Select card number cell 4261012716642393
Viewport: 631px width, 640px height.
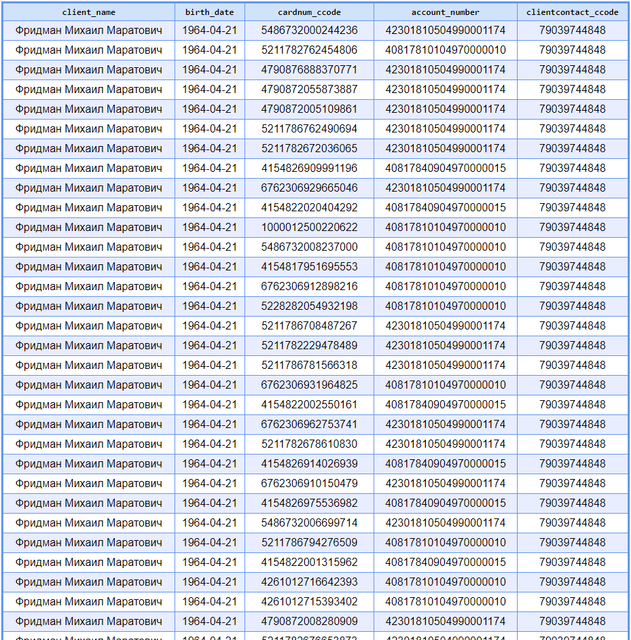(309, 582)
